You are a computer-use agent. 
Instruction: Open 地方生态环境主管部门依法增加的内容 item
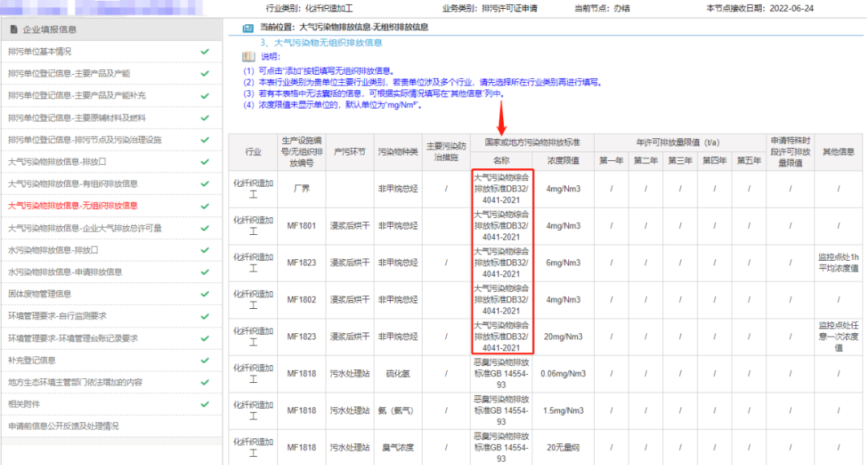(75, 382)
